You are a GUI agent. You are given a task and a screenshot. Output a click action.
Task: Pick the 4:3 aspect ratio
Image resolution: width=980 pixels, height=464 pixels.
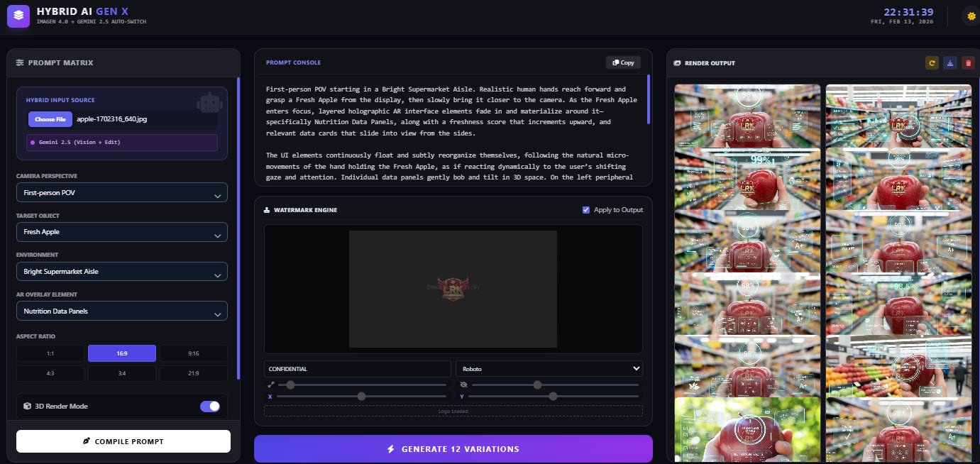click(x=50, y=374)
